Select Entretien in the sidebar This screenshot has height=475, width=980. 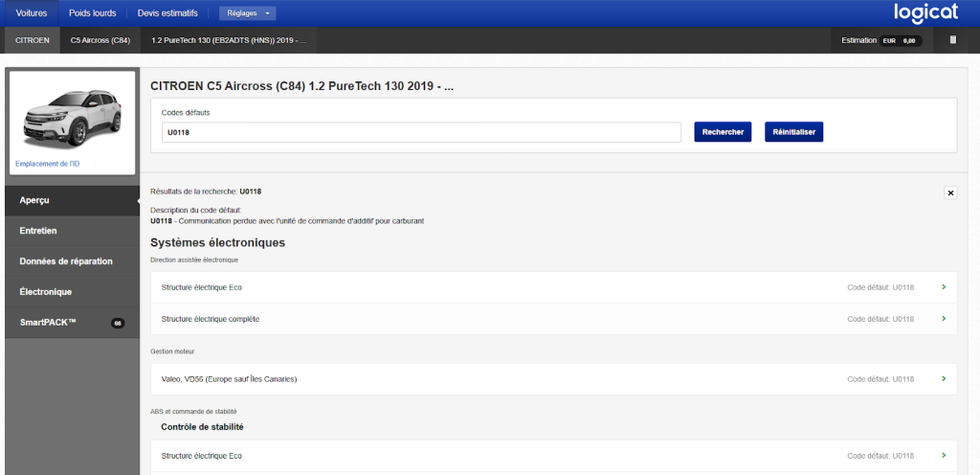tap(72, 231)
